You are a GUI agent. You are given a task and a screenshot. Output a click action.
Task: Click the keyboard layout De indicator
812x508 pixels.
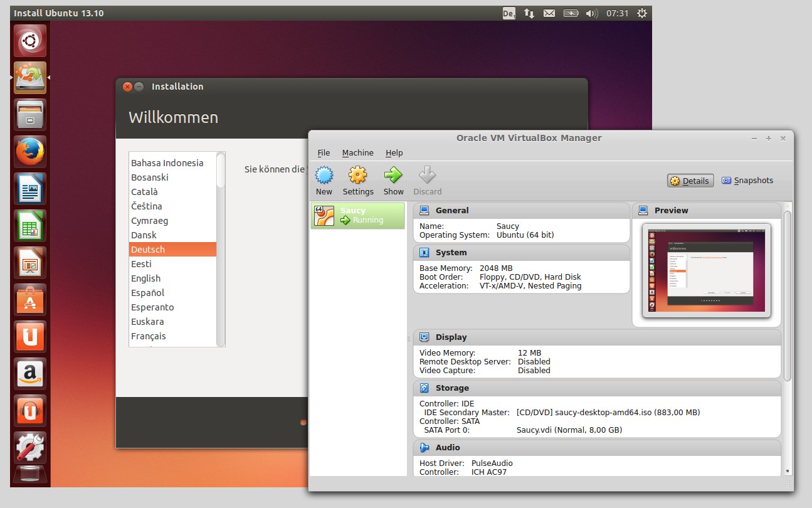tap(509, 13)
